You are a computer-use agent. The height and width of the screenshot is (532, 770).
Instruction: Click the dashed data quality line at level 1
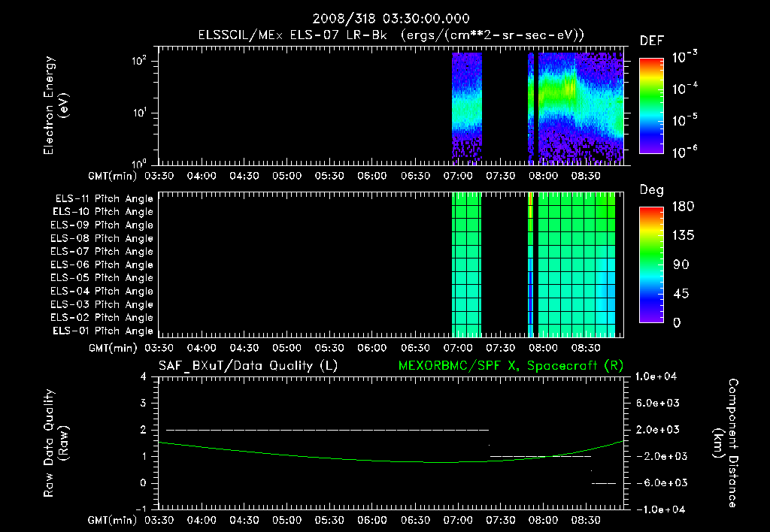pos(540,456)
